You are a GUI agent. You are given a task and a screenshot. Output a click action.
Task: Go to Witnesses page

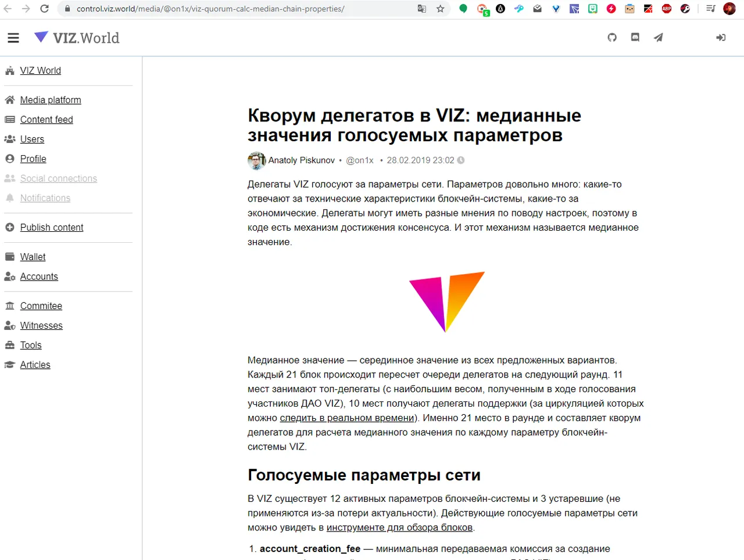(x=41, y=325)
